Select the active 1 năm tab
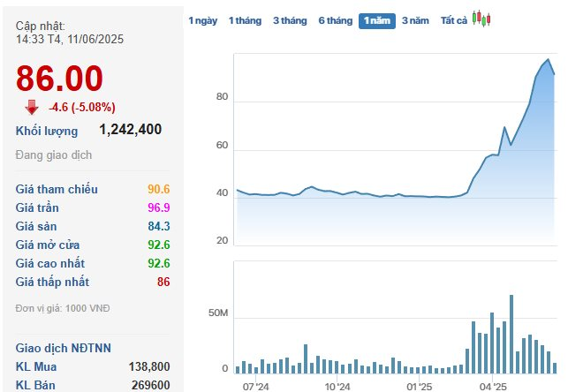Viewport: 568px width, 392px height. [376, 20]
